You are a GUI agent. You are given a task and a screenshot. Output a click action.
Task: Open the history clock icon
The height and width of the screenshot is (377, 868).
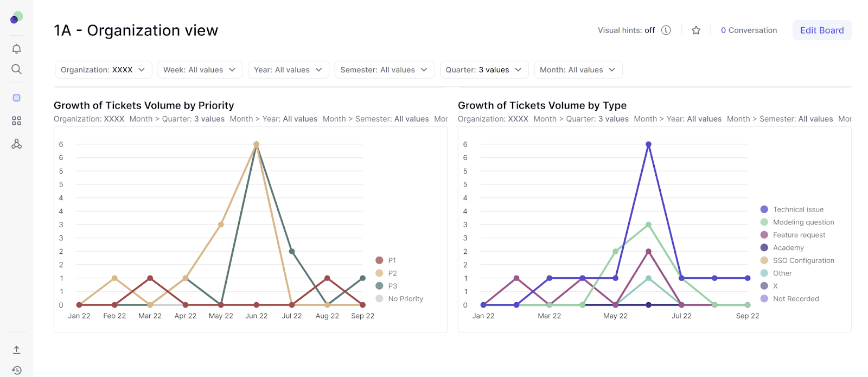coord(17,370)
